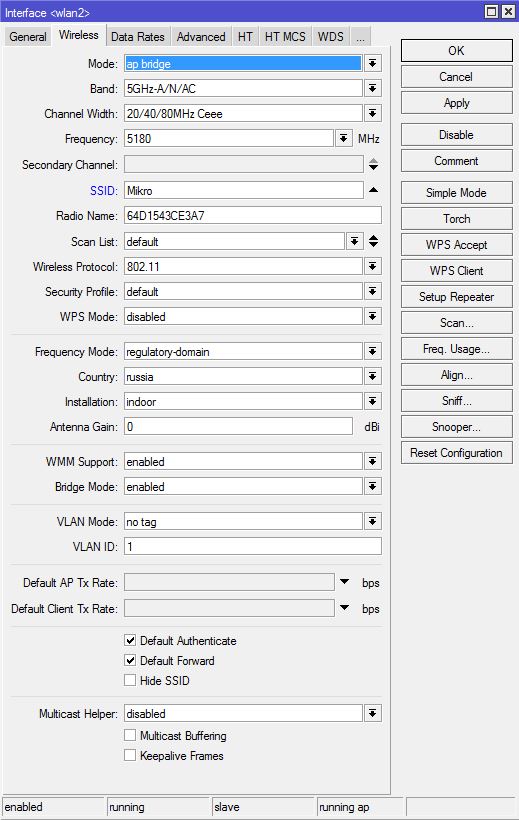Open the Freq. Usage... tool
The width and height of the screenshot is (519, 820).
click(x=456, y=349)
